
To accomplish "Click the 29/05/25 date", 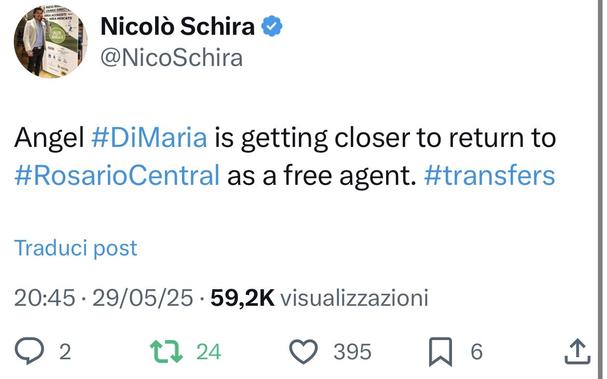I will click(142, 298).
